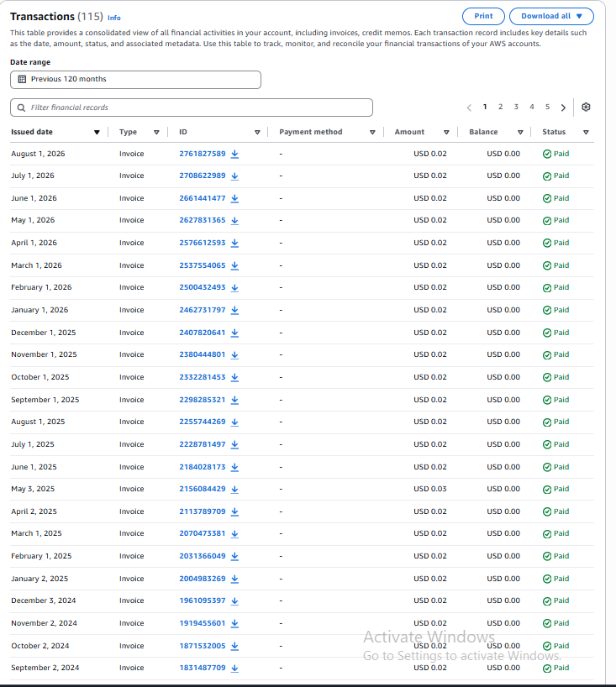
Task: Download invoice 2462731797 via arrow icon
Action: pos(235,310)
